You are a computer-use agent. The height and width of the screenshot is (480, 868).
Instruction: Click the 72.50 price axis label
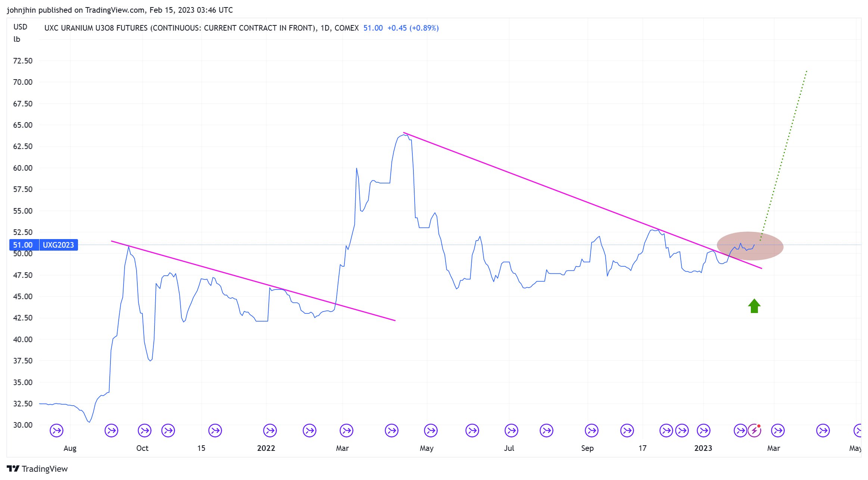[23, 61]
